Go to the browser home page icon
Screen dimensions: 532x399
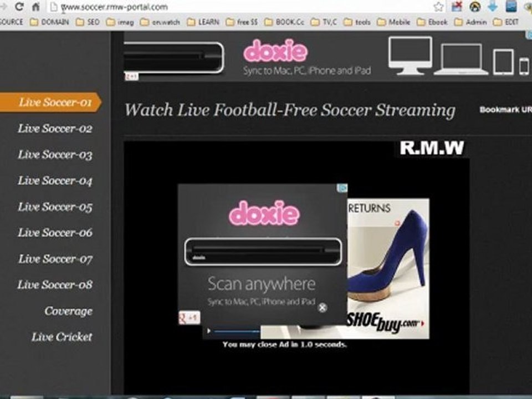pos(35,7)
